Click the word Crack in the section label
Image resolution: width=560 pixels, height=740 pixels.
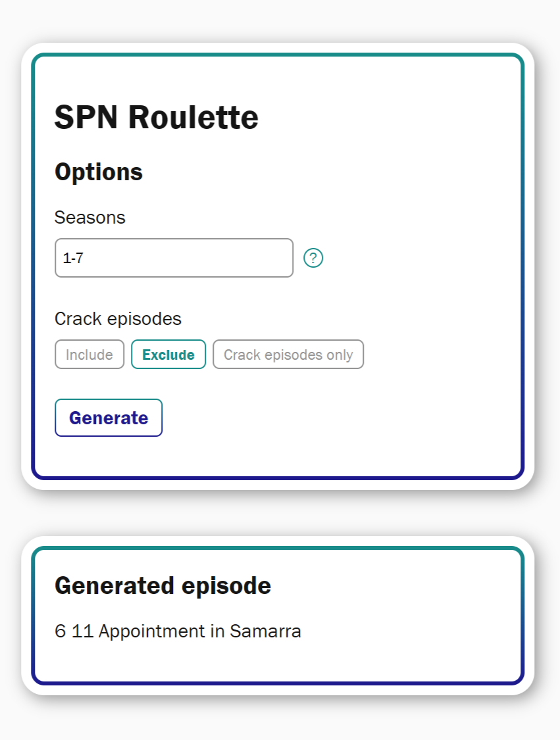click(76, 319)
